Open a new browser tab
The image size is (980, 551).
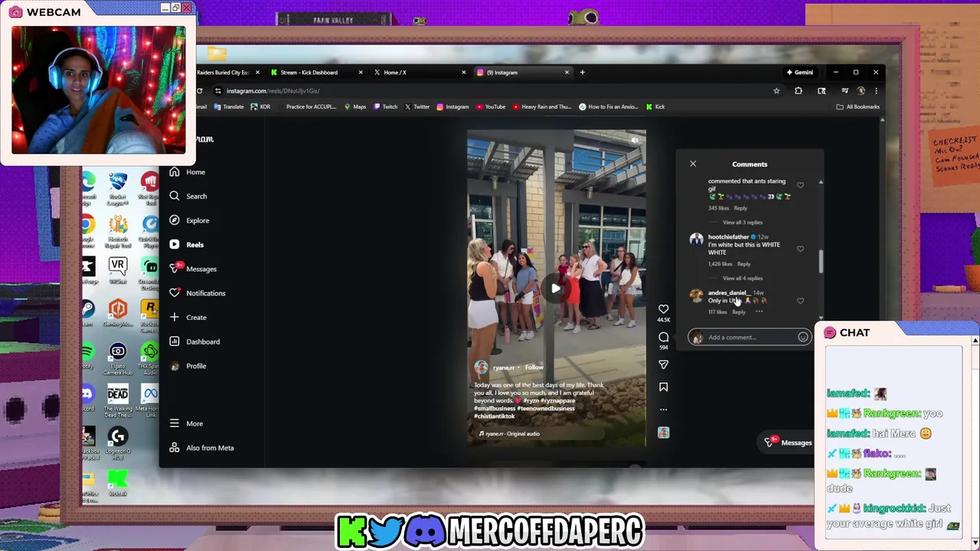tap(582, 73)
